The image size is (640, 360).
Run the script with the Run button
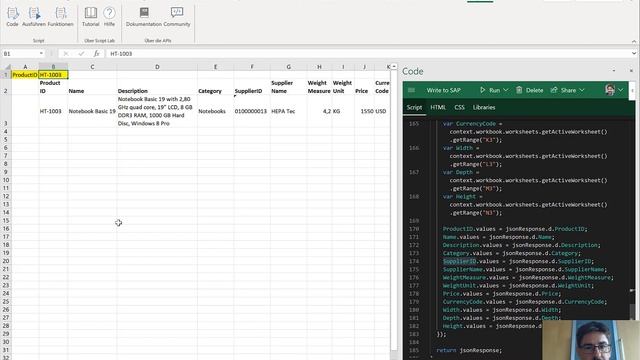pyautogui.click(x=490, y=90)
